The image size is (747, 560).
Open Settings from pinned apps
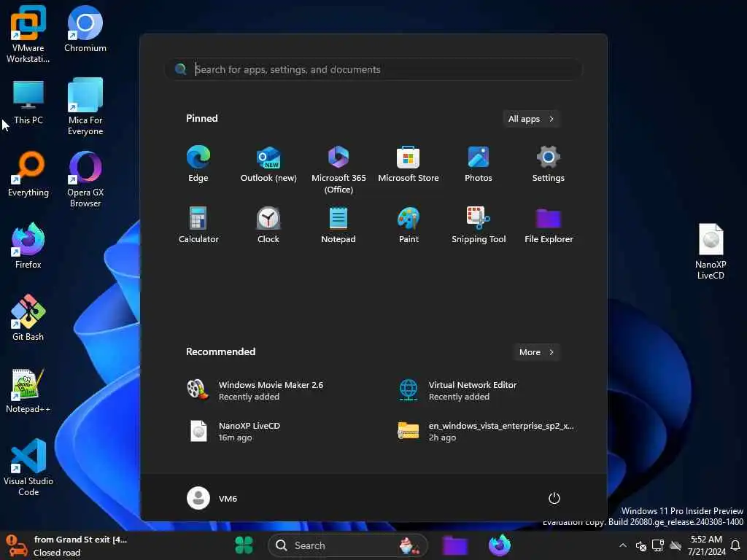click(549, 164)
